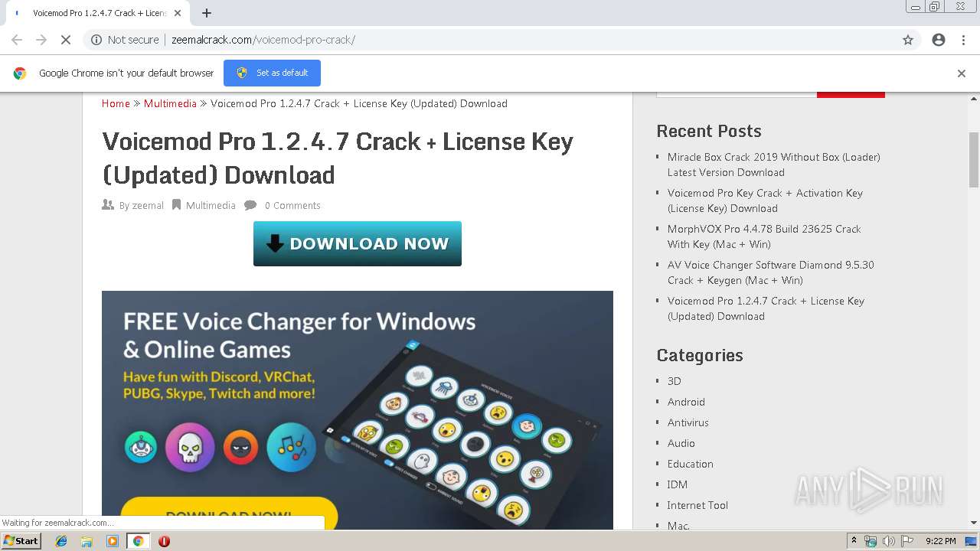Click the author people icon near By zeemal

click(x=108, y=205)
